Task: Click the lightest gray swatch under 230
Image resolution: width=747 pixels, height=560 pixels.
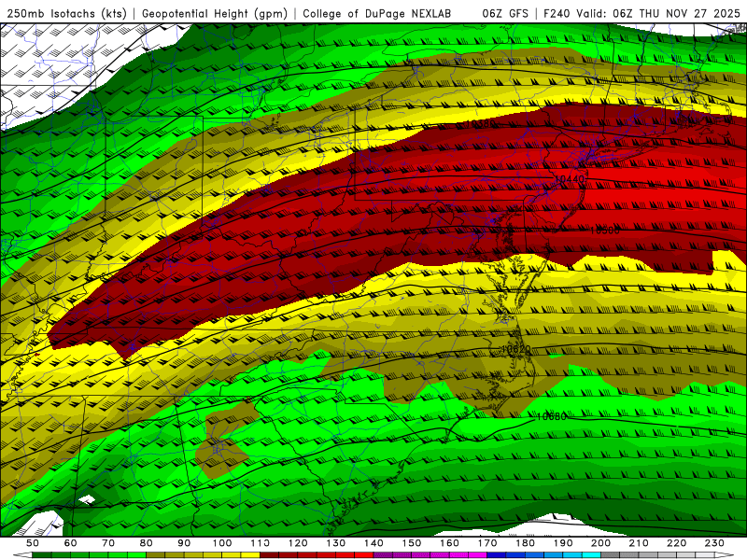Action: pyautogui.click(x=705, y=555)
